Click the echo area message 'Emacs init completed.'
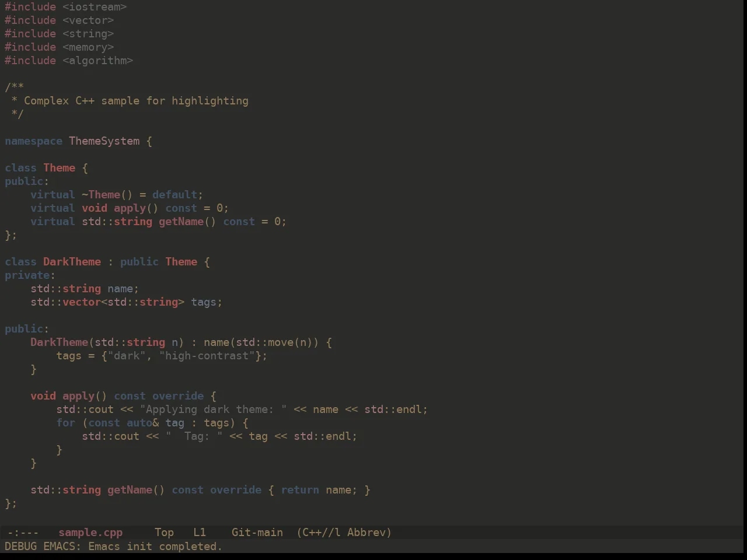This screenshot has width=747, height=560. click(x=155, y=547)
